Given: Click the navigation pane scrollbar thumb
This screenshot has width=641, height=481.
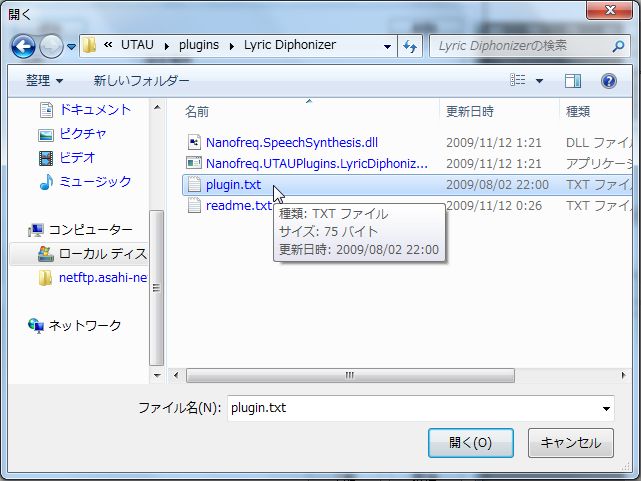Looking at the screenshot, I should coord(156,288).
